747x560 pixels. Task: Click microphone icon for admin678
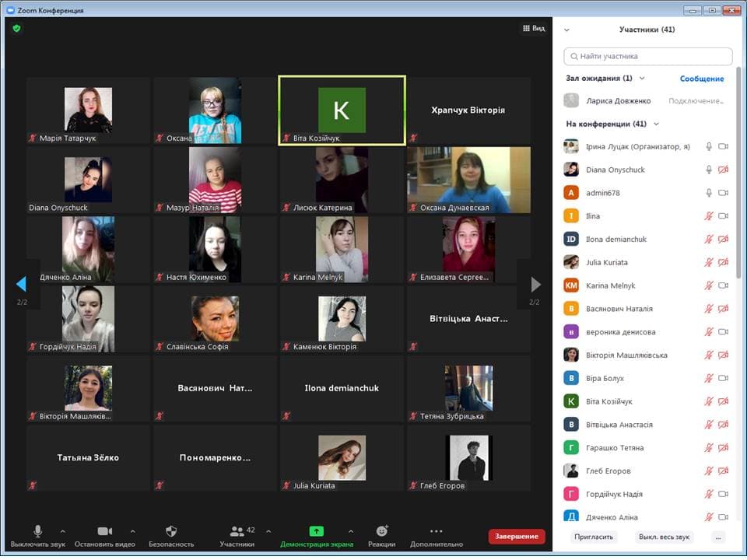(x=708, y=193)
